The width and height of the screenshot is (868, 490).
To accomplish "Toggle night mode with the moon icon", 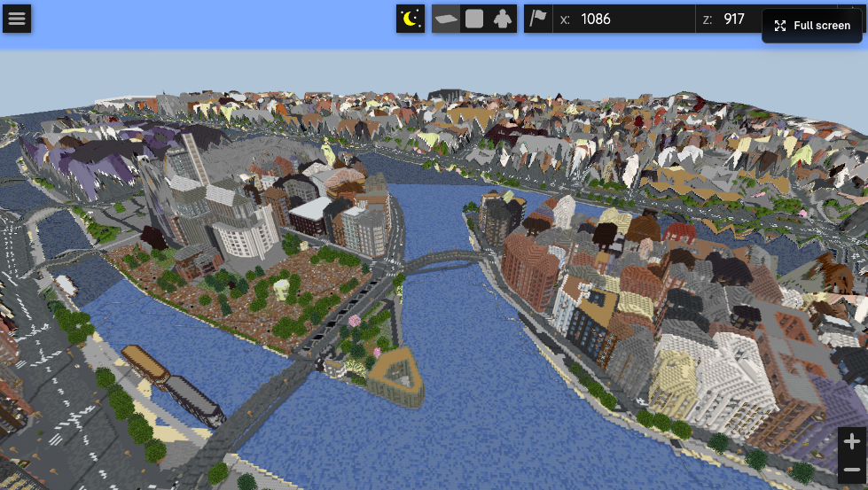I will click(411, 19).
